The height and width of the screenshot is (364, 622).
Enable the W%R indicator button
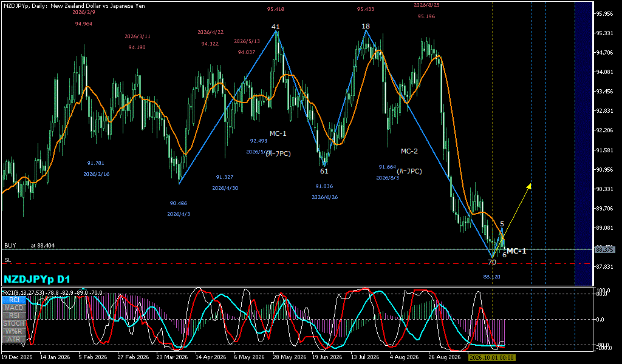click(x=14, y=331)
